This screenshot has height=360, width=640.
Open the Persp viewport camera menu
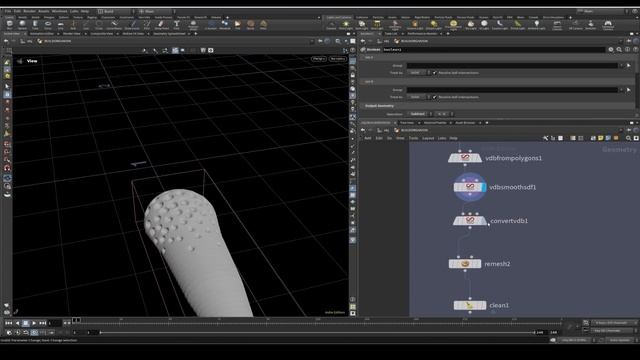pyautogui.click(x=318, y=59)
